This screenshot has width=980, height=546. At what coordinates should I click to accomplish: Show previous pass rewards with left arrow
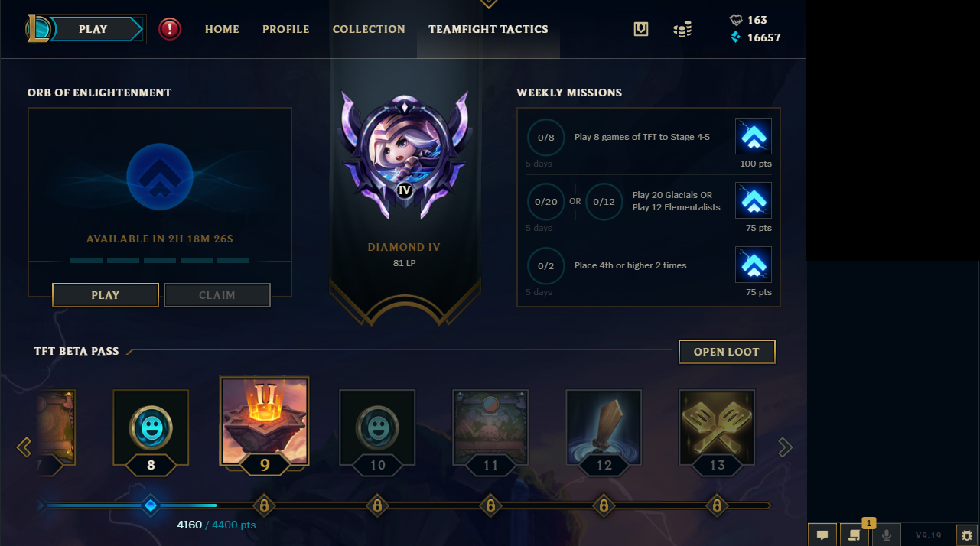click(24, 447)
